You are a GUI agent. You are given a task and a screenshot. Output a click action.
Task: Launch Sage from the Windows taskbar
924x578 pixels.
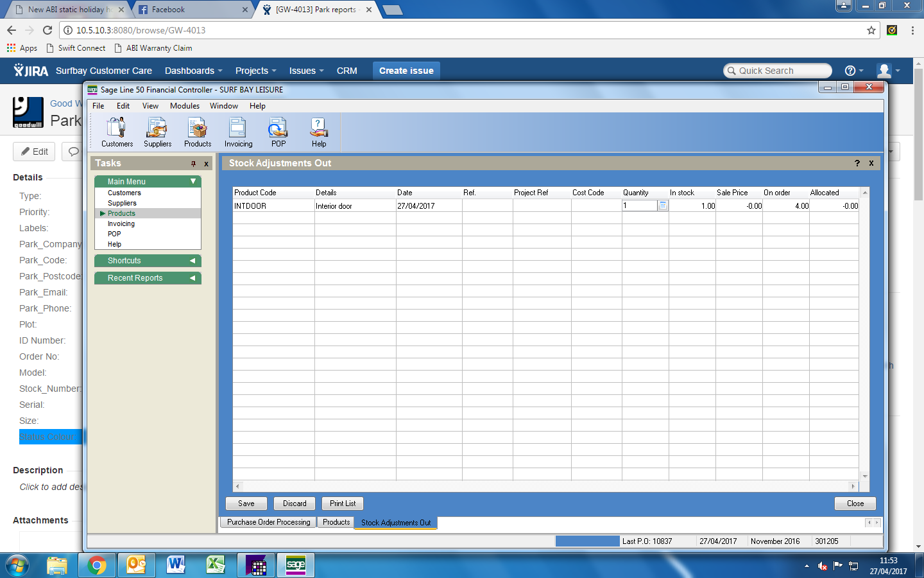click(296, 565)
